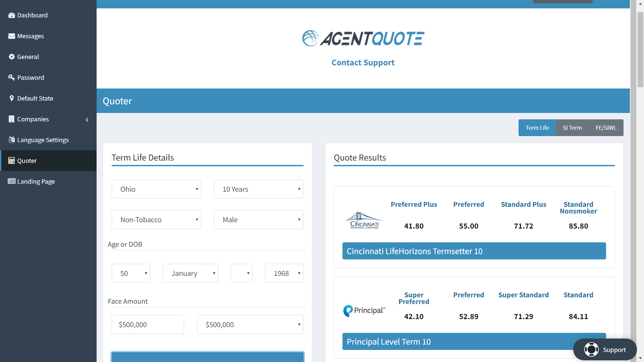Click Cincinnati Preferred rate 55.00
This screenshot has width=644, height=362.
[469, 226]
